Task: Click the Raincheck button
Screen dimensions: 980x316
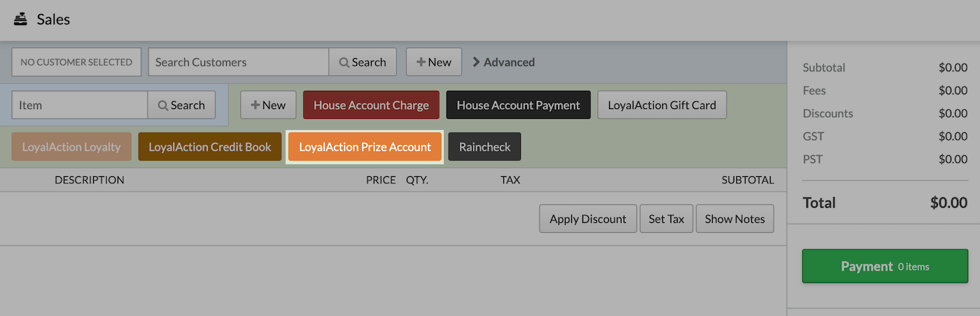Action: (x=485, y=147)
